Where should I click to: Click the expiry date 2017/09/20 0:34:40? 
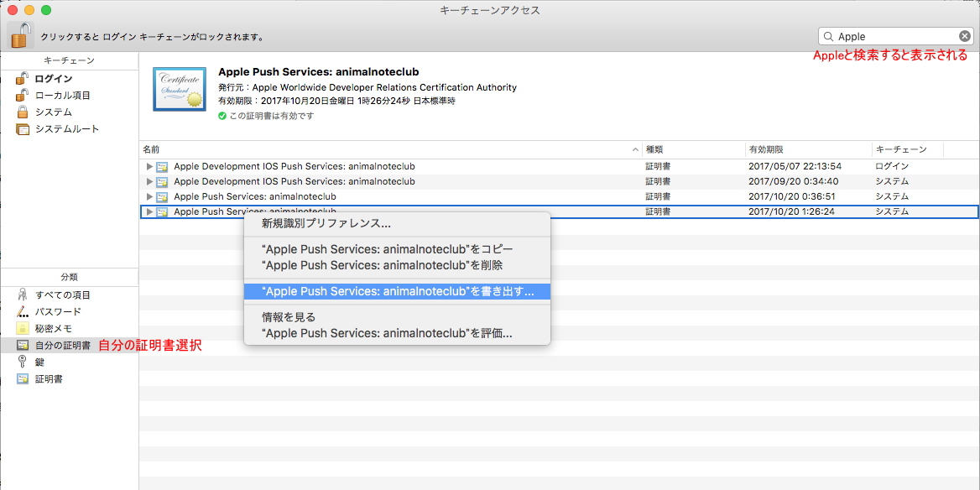tap(794, 182)
